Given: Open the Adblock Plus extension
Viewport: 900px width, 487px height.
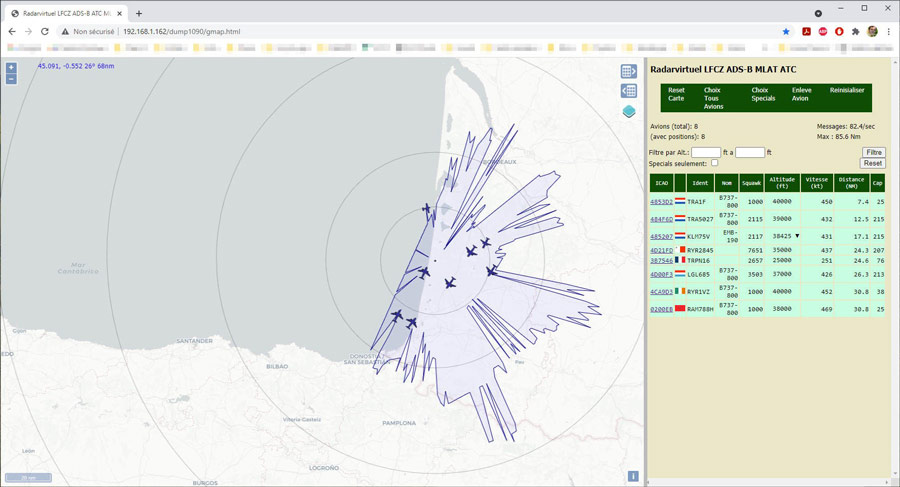Looking at the screenshot, I should click(x=823, y=32).
